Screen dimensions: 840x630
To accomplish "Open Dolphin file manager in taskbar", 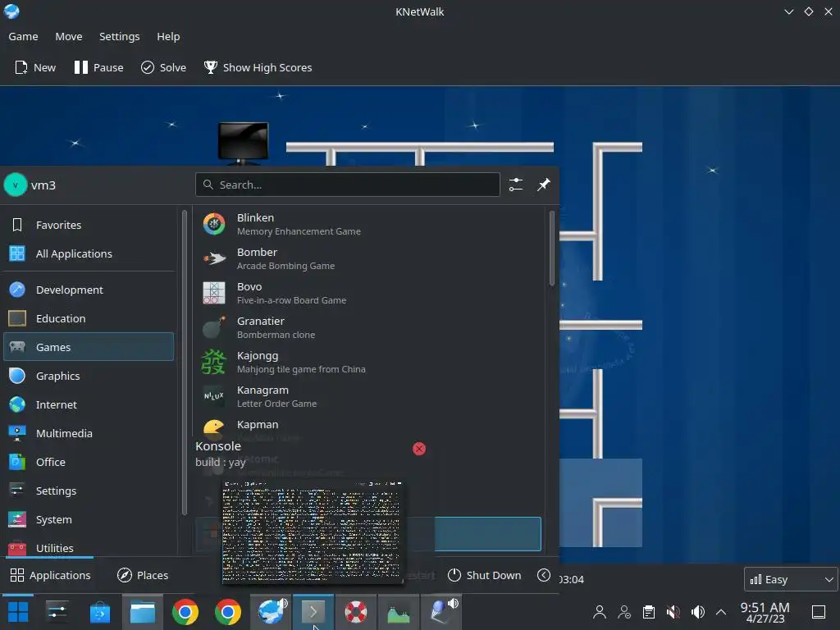I will (143, 612).
